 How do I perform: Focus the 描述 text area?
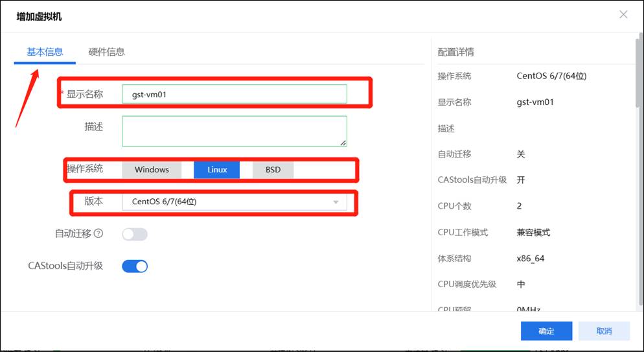234,131
